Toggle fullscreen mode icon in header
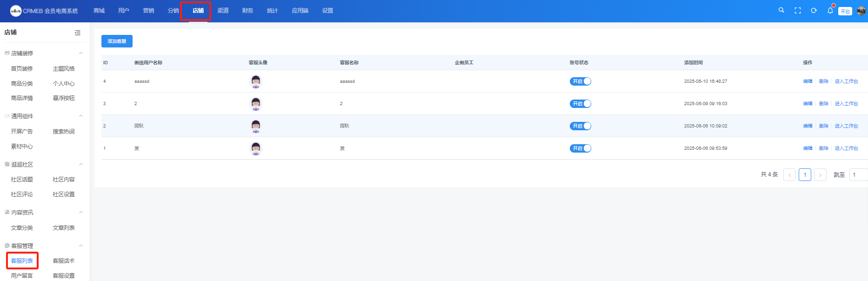868x281 pixels. click(x=798, y=11)
